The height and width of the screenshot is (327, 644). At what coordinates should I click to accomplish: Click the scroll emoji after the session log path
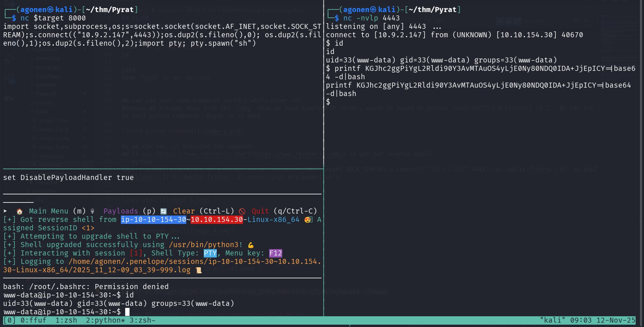point(199,270)
